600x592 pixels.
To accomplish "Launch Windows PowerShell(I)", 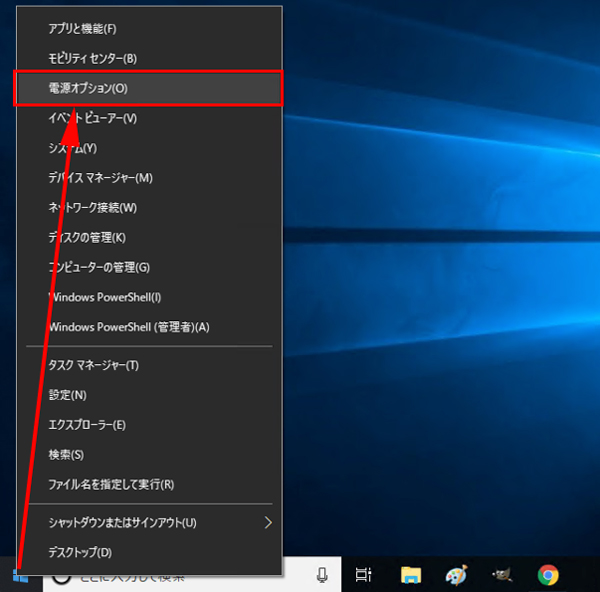I will [149, 297].
